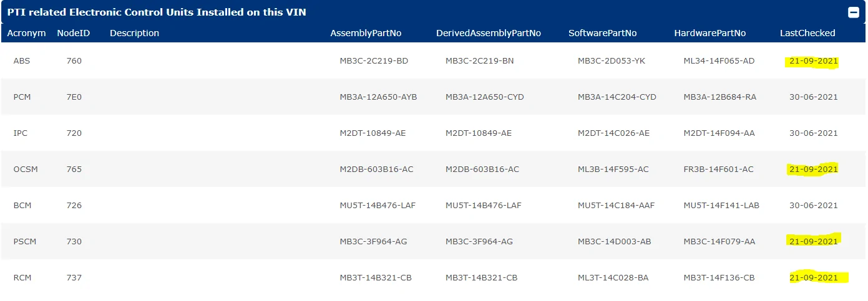
Task: Click IPC software part M2DT-14C026-AE
Action: coord(613,133)
